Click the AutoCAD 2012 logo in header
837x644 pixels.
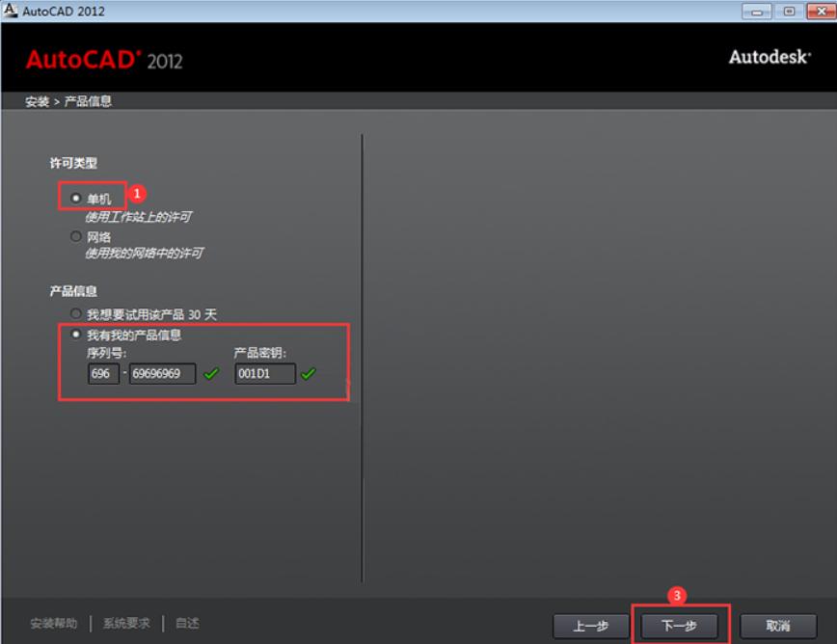click(x=104, y=60)
